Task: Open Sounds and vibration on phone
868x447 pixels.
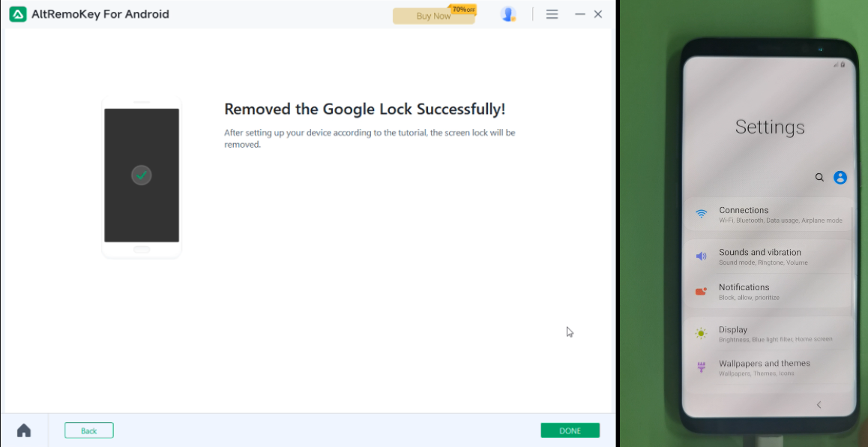Action: click(x=769, y=256)
